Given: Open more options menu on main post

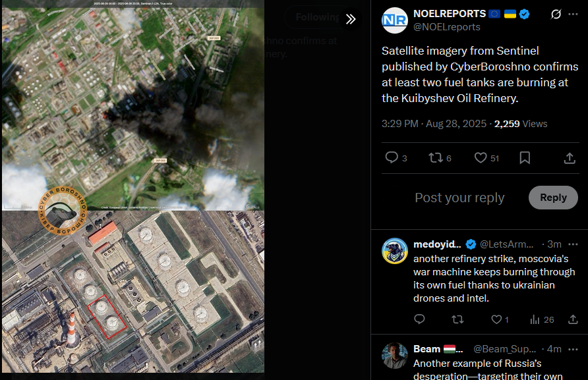Looking at the screenshot, I should click(573, 14).
